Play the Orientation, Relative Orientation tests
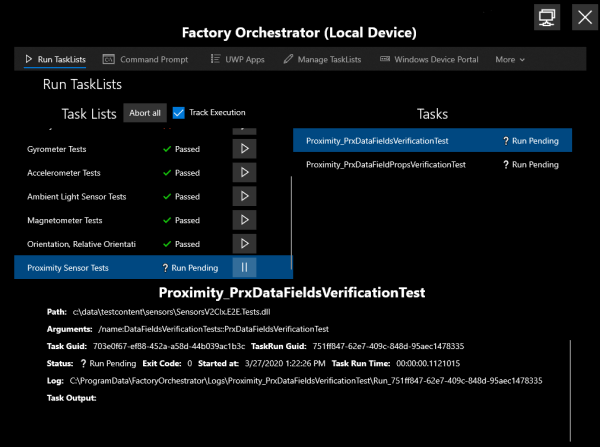The image size is (600, 447). [x=245, y=244]
